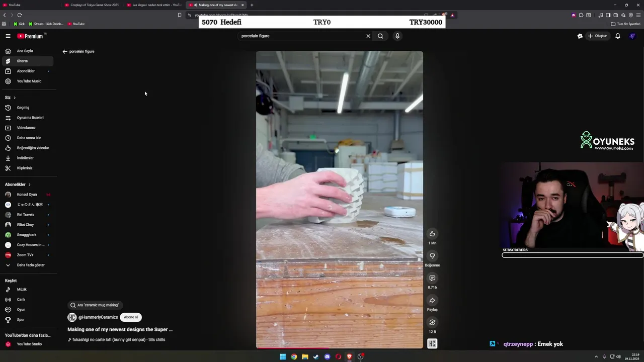
Task: Launch Discord from the taskbar
Action: pos(327,357)
